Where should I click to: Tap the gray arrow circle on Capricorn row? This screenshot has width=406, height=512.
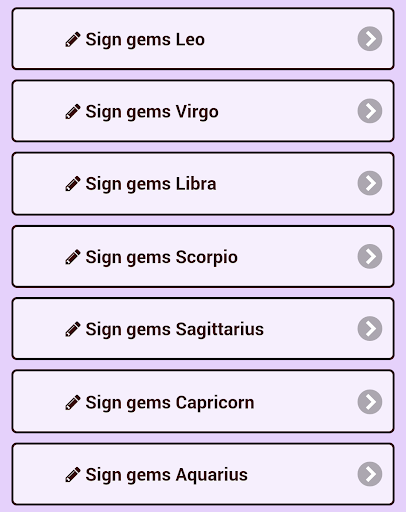pos(370,402)
